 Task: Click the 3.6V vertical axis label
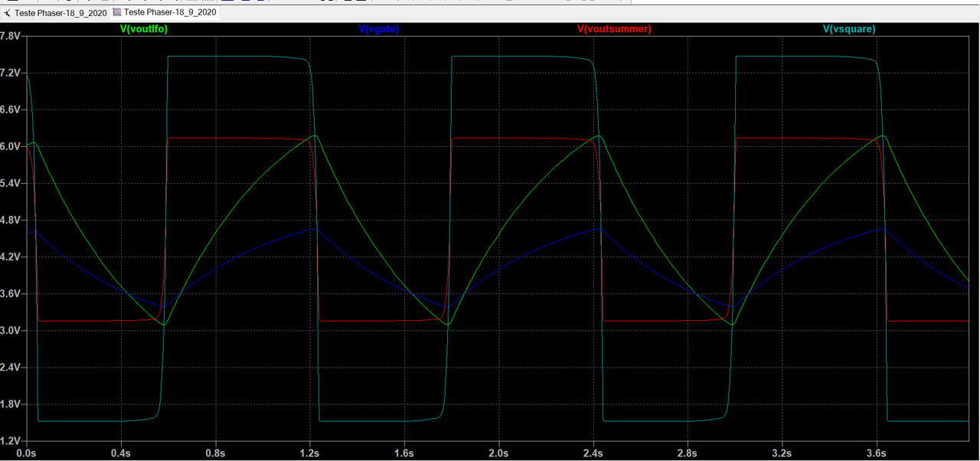(11, 293)
